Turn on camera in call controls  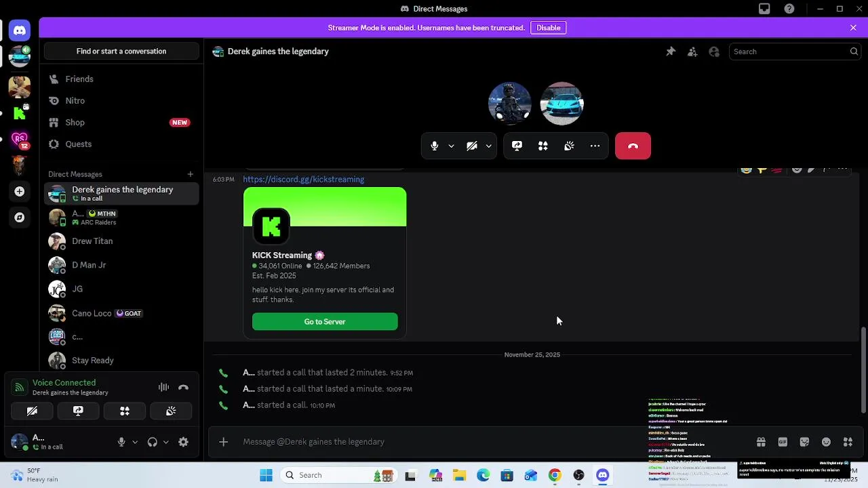(472, 146)
